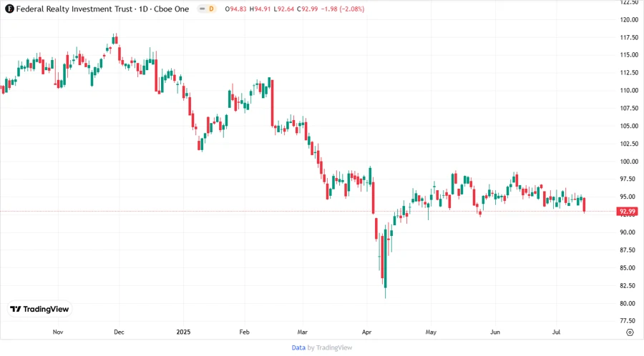Viewport: 644px width, 356px height.
Task: Click the Federal Realty Investment Trust title
Action: click(74, 9)
